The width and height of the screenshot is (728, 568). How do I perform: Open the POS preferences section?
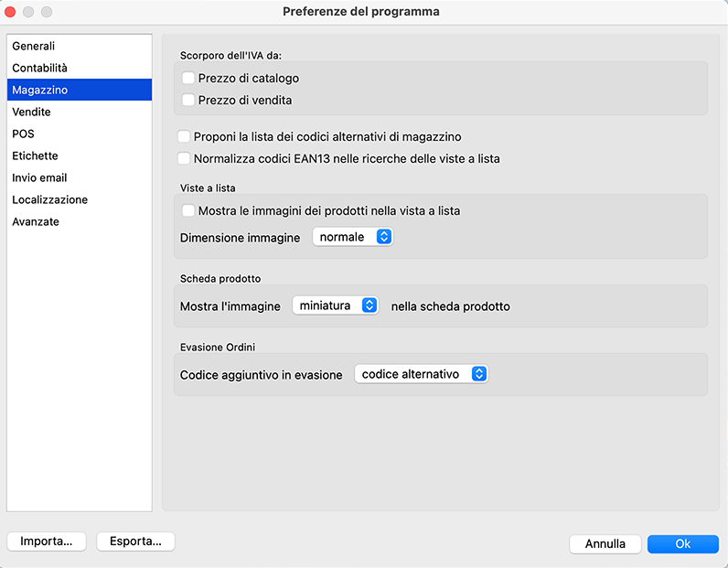coord(23,134)
